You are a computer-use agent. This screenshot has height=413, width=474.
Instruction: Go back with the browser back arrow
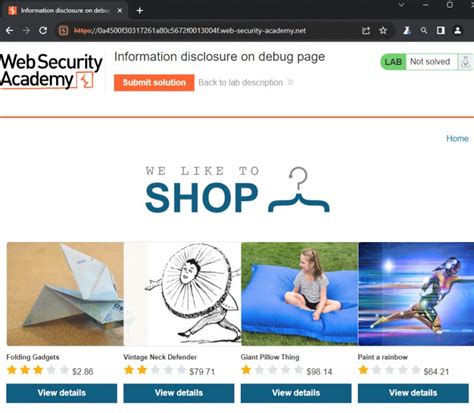coord(9,31)
